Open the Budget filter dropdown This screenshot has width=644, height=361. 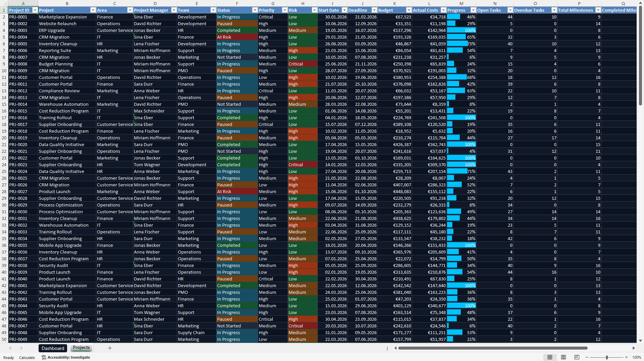point(409,10)
